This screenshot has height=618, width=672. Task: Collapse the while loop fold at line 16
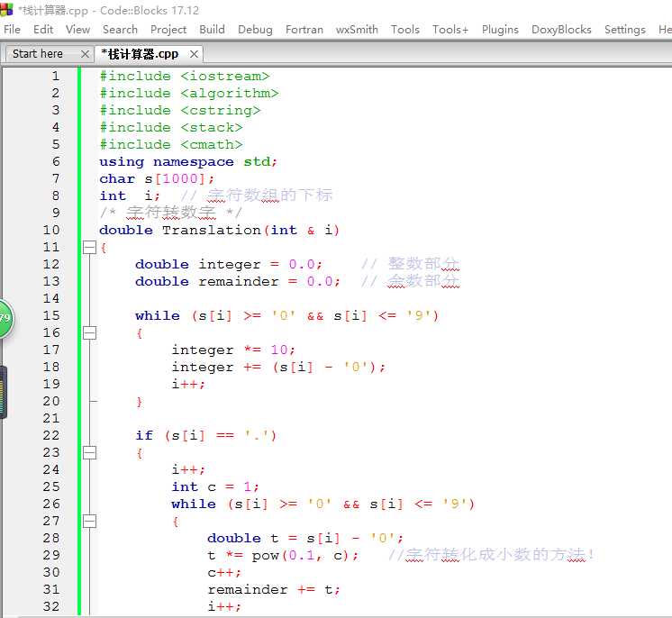point(89,333)
